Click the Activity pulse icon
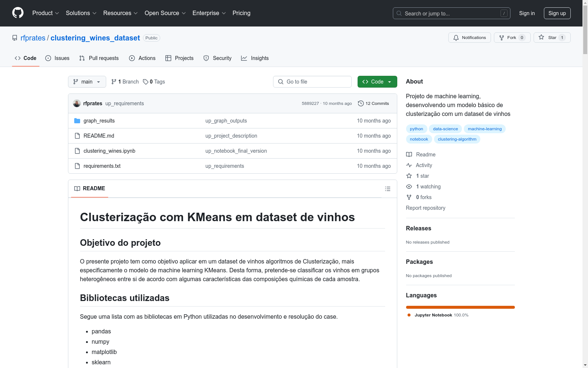 click(x=409, y=165)
